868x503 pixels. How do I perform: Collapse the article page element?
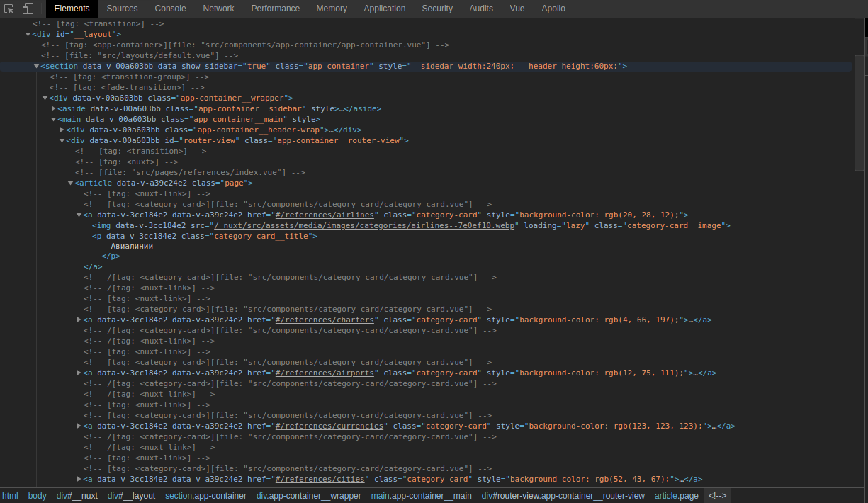71,183
